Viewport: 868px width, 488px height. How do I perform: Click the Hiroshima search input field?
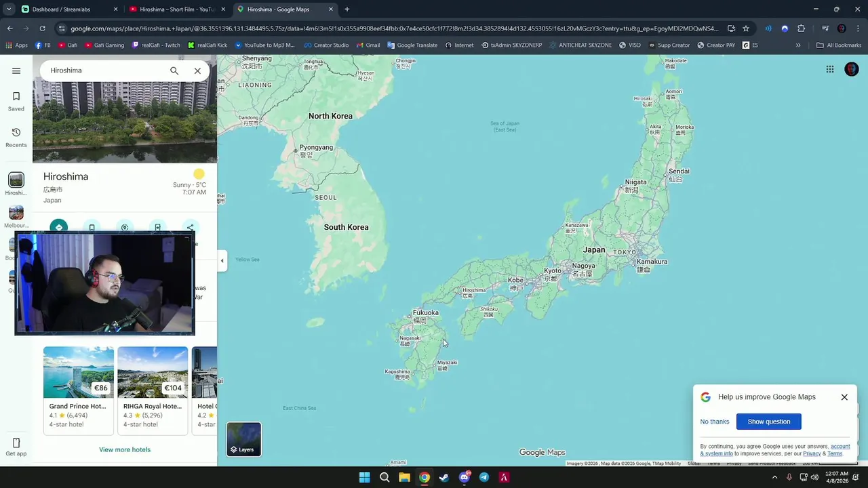point(105,70)
